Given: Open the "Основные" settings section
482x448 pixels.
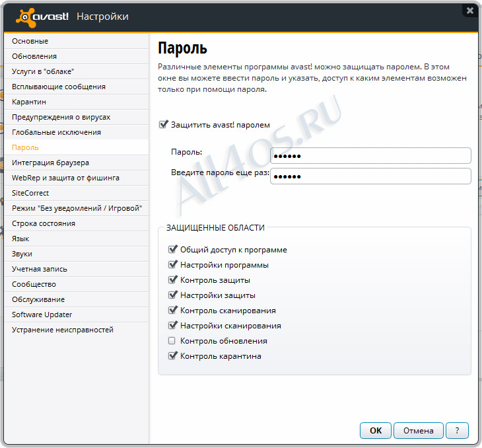Looking at the screenshot, I should tap(77, 41).
